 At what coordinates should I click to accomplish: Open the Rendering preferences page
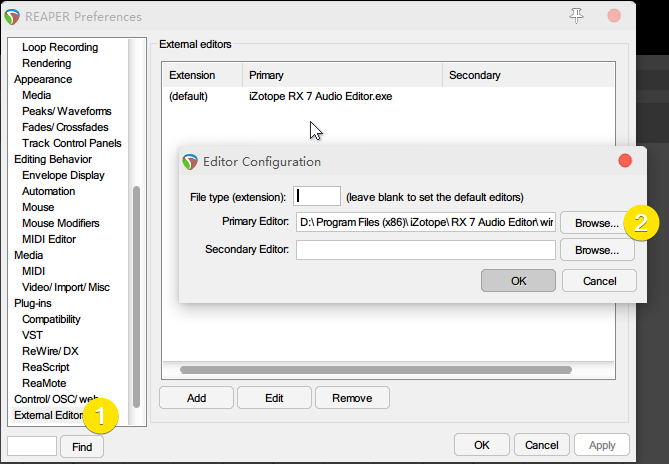click(47, 63)
